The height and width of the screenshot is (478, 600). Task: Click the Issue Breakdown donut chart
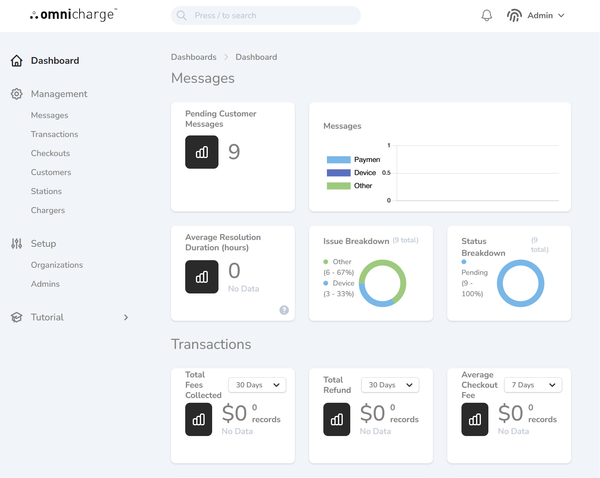pyautogui.click(x=382, y=283)
